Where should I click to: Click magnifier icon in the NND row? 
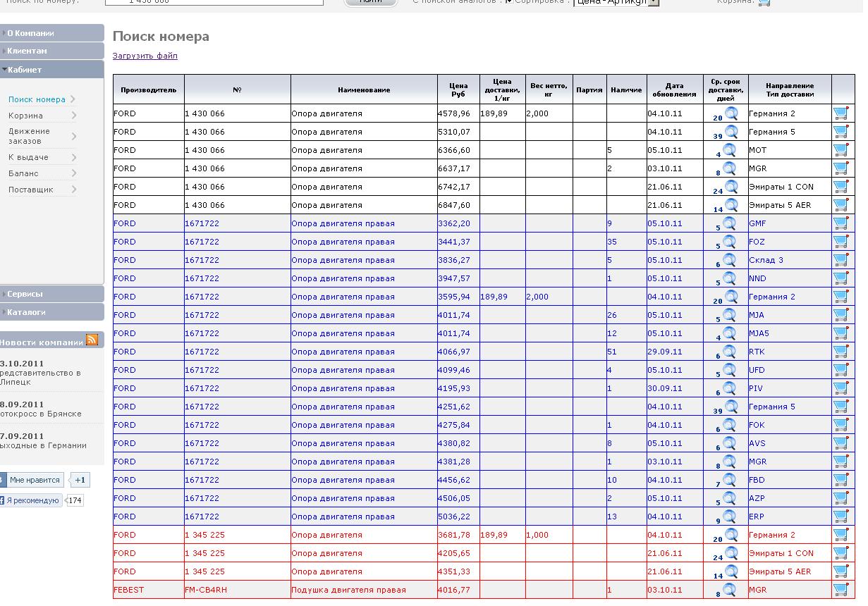[x=729, y=278]
